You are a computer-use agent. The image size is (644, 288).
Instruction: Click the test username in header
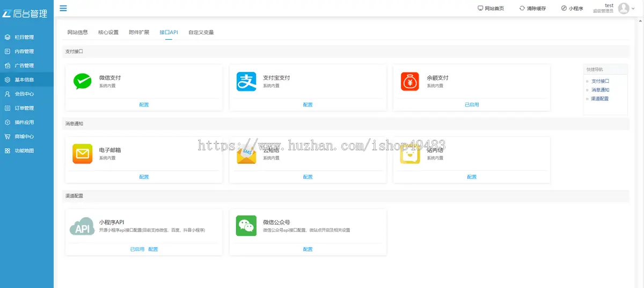pyautogui.click(x=609, y=5)
